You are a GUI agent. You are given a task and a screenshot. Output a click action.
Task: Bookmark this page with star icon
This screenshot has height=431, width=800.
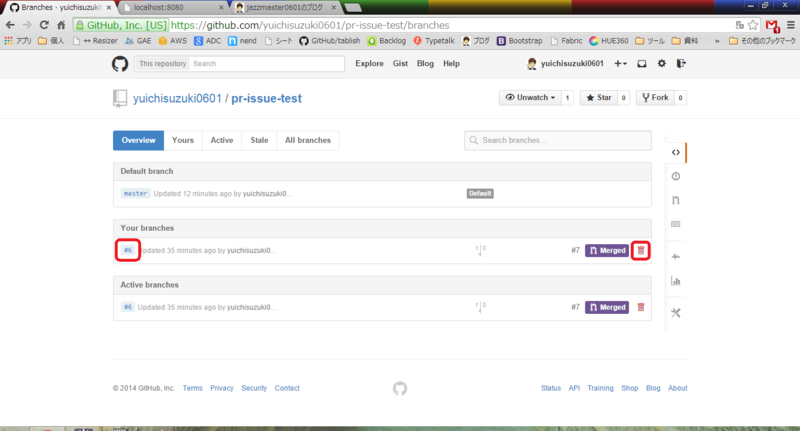click(753, 25)
